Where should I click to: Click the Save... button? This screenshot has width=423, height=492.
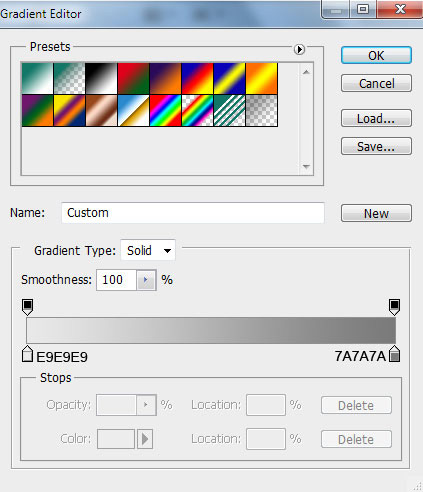(376, 146)
